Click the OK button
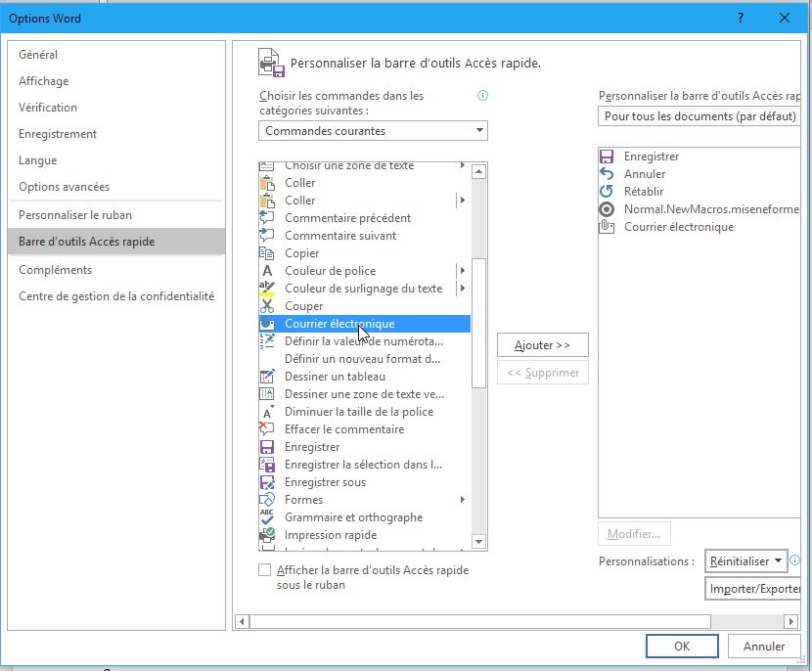812x671 pixels. 682,647
